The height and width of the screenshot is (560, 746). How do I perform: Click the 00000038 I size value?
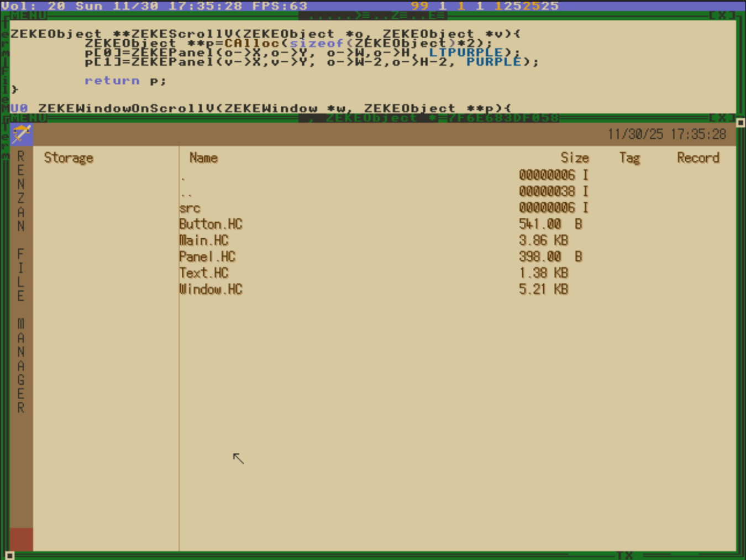coord(554,191)
